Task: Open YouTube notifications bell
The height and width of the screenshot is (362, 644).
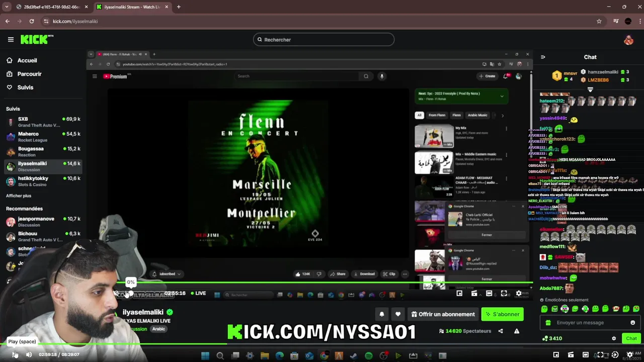Action: [x=506, y=76]
